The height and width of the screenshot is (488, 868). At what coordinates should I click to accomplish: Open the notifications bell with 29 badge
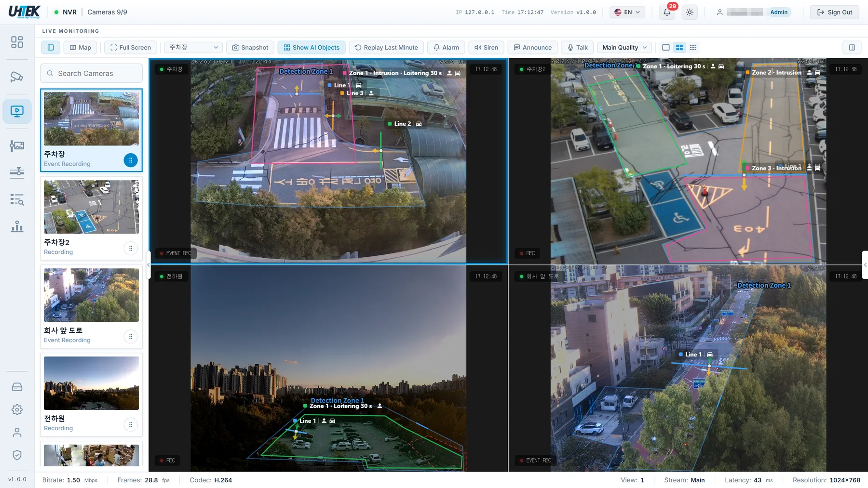click(x=667, y=12)
